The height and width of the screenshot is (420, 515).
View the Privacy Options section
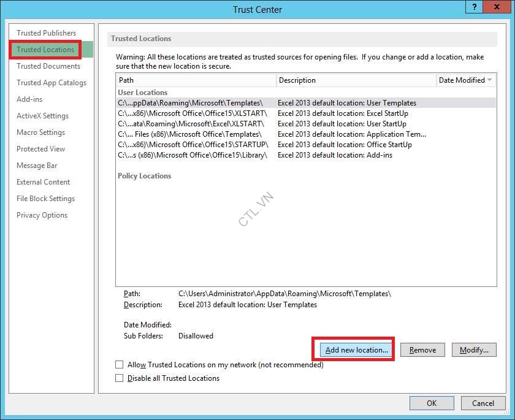(42, 215)
